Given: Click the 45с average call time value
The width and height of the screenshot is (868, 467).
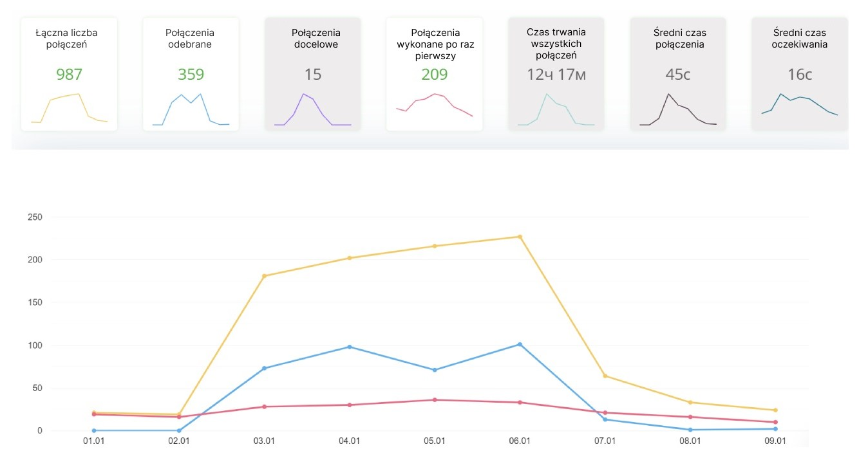Looking at the screenshot, I should 678,75.
